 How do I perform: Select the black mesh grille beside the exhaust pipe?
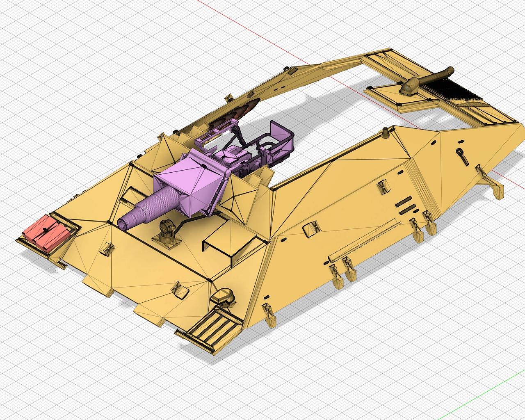(456, 89)
